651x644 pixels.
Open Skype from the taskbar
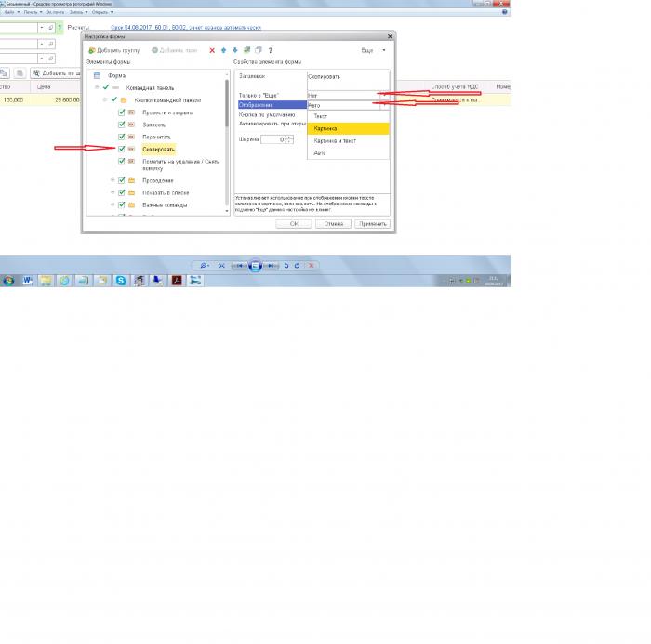(x=120, y=281)
